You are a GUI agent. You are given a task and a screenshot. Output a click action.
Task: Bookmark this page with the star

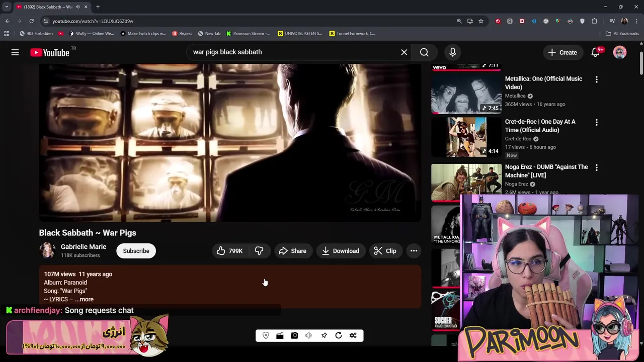(481, 21)
